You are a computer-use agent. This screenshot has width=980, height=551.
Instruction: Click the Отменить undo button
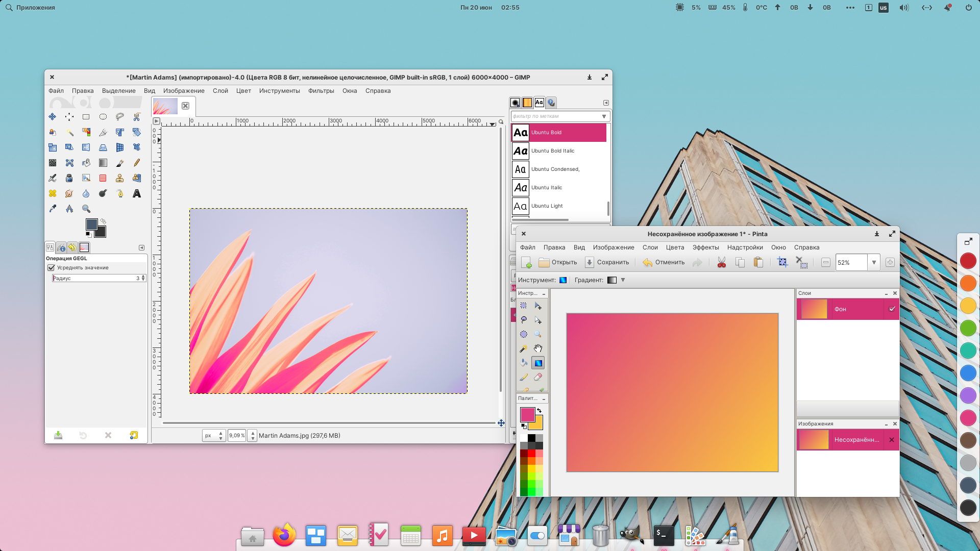[x=664, y=262]
